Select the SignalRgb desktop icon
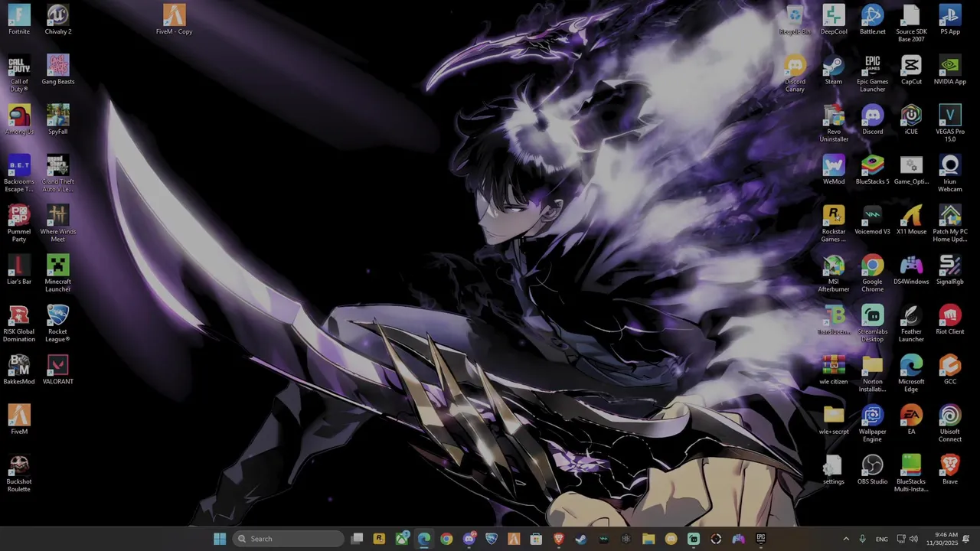The width and height of the screenshot is (980, 551). 950,269
